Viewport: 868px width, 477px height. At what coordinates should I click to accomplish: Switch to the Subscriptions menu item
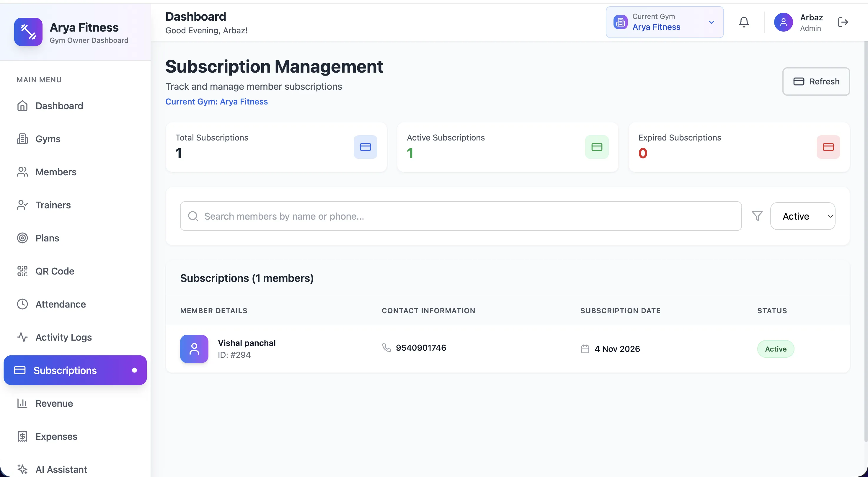coord(65,370)
